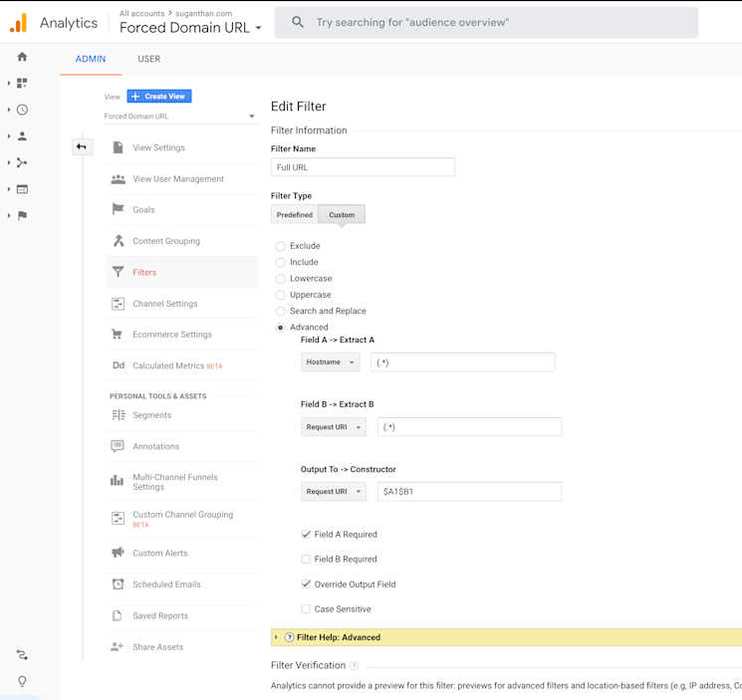
Task: Click the Goals flag icon
Action: tap(118, 209)
